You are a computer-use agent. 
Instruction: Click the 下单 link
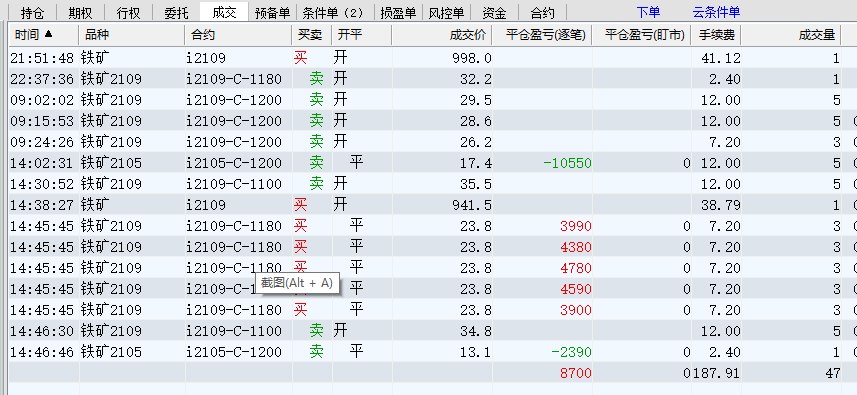[648, 12]
